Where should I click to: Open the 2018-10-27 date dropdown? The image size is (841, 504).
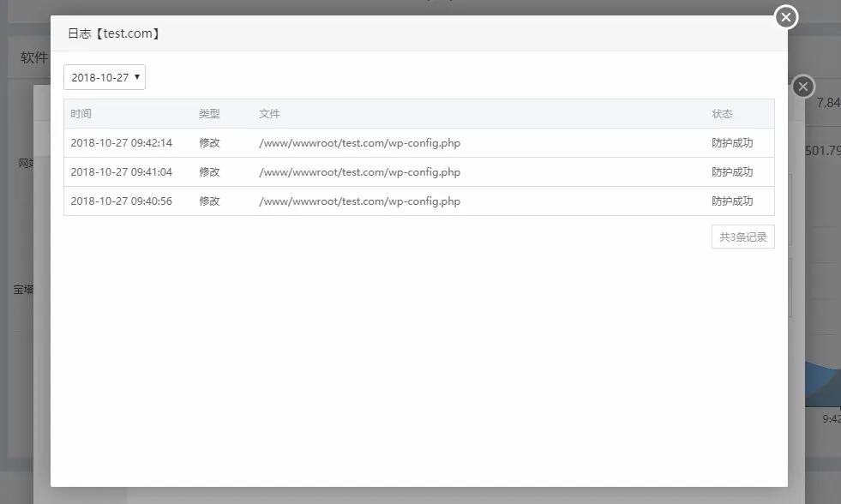(x=105, y=77)
